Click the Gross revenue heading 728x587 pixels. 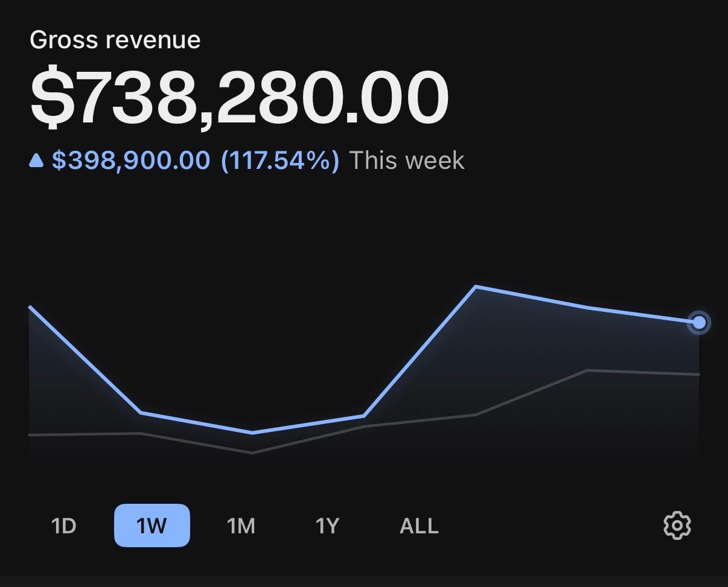click(x=115, y=40)
